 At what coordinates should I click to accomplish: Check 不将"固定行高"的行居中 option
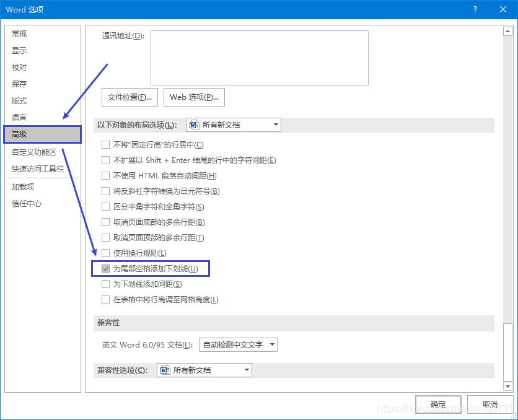coord(106,144)
